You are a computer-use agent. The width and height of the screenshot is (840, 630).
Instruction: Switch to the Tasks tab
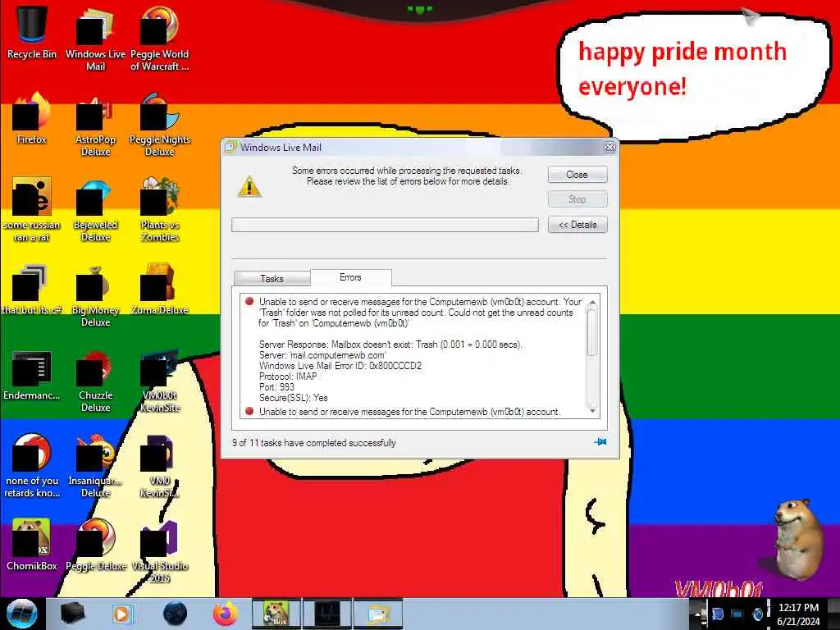click(x=272, y=279)
